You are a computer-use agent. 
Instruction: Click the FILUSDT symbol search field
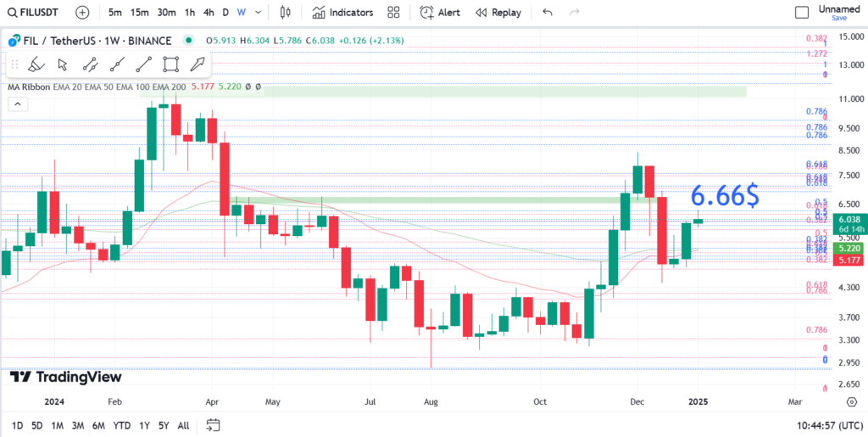coord(34,13)
